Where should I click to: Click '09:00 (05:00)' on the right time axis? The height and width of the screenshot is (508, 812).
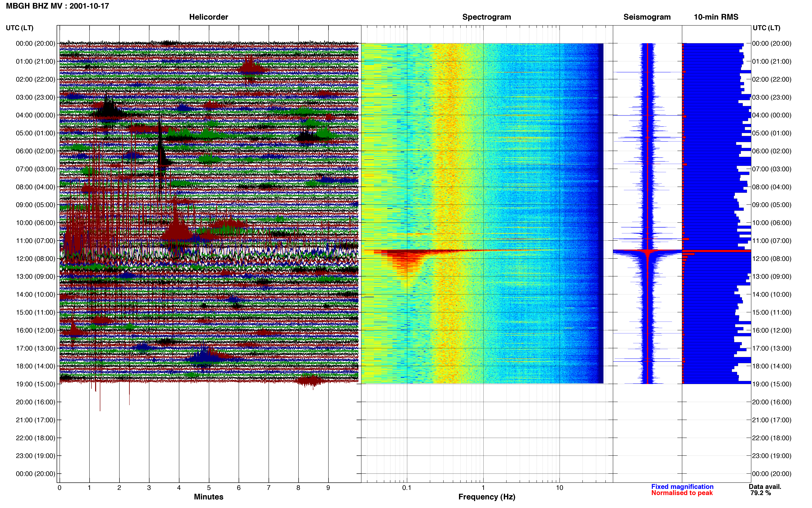click(772, 205)
